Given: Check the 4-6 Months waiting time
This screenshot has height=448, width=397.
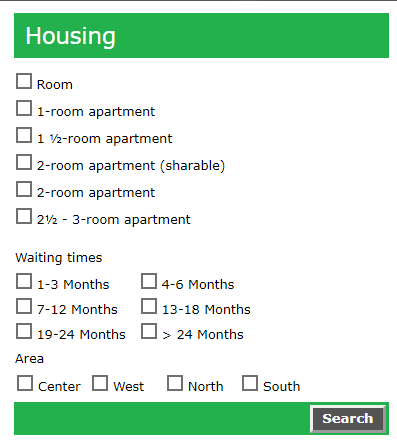Looking at the screenshot, I should coord(149,281).
